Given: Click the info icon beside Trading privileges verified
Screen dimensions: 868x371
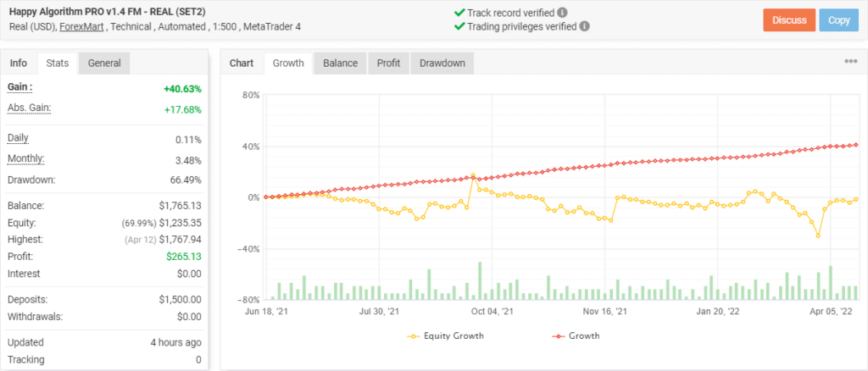Looking at the screenshot, I should pos(584,26).
